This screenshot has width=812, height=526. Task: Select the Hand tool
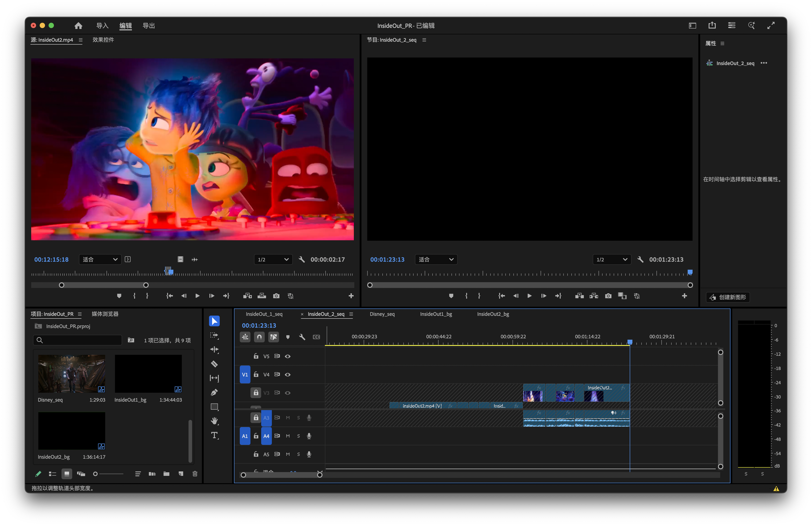(x=214, y=421)
